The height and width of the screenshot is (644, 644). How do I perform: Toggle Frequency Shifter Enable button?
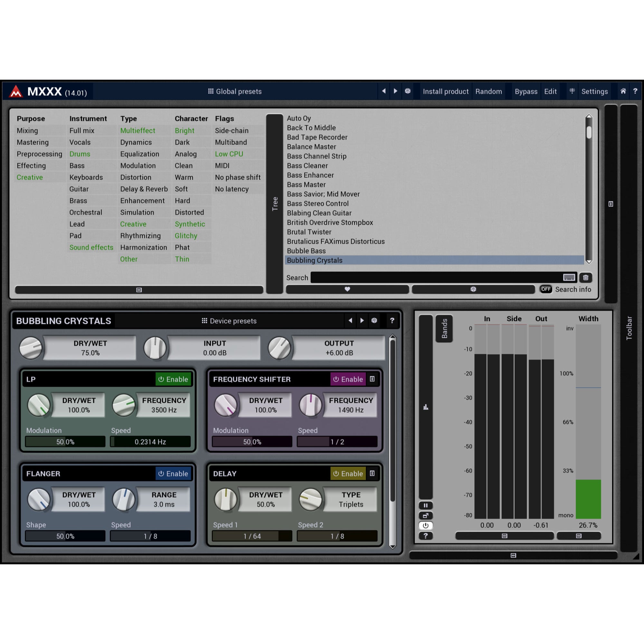(348, 379)
